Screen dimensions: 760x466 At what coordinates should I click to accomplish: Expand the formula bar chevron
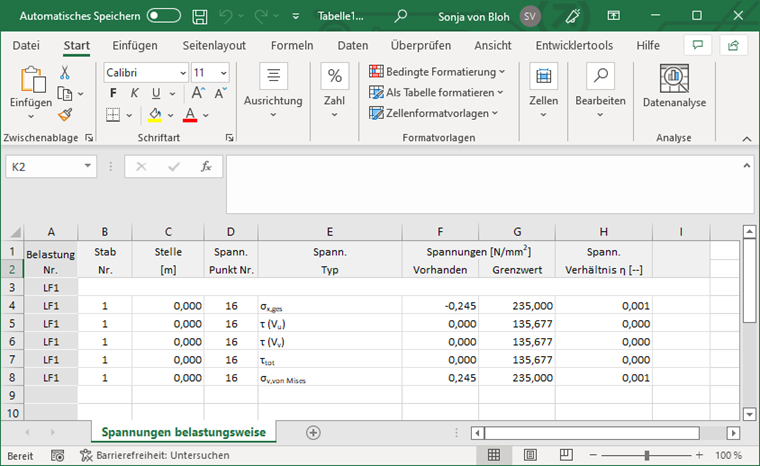[747, 166]
